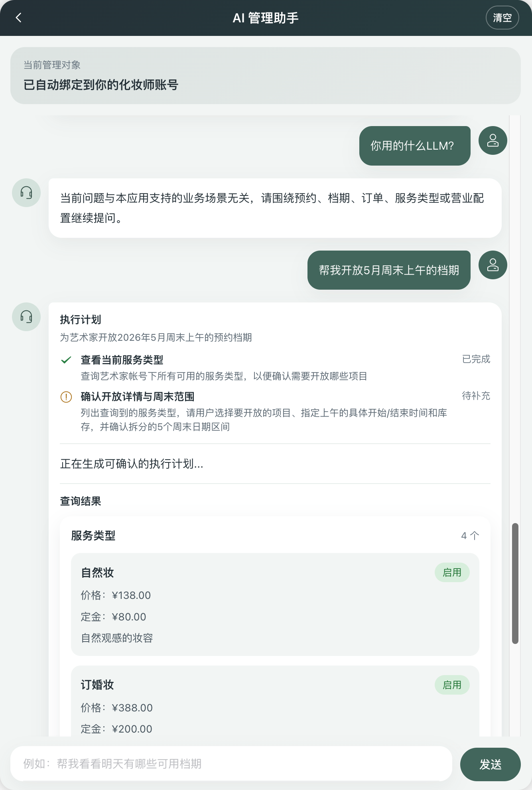Open the 自然妆 service card

pyautogui.click(x=275, y=604)
